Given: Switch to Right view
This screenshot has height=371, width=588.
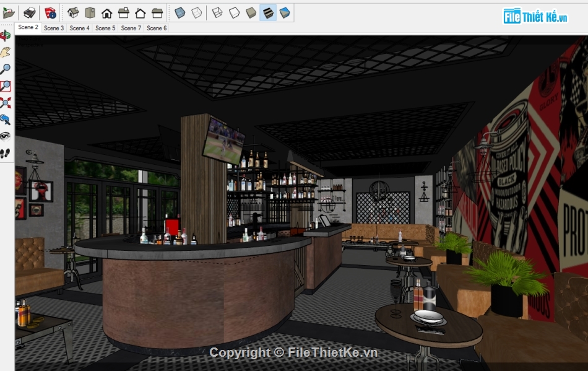Looking at the screenshot, I should (123, 13).
